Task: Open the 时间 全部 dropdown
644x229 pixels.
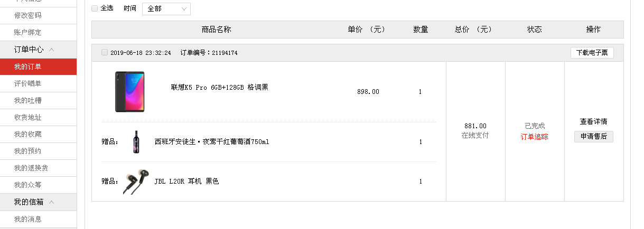Action: pyautogui.click(x=166, y=9)
